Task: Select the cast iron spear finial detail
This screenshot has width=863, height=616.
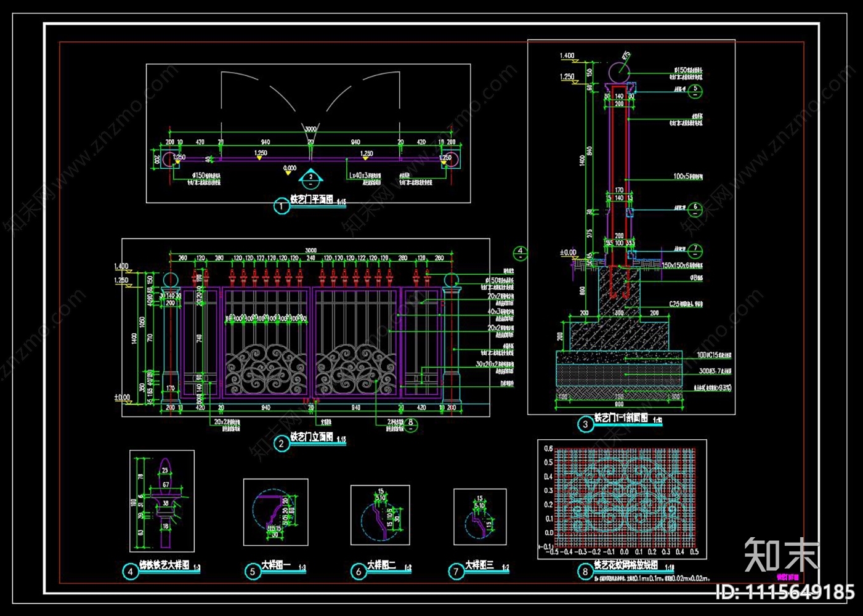Action: (162, 501)
